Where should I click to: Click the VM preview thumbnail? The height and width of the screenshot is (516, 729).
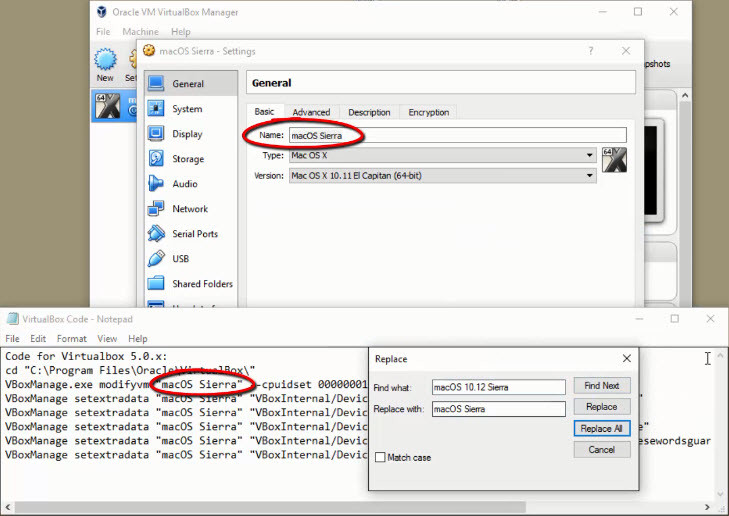click(653, 170)
